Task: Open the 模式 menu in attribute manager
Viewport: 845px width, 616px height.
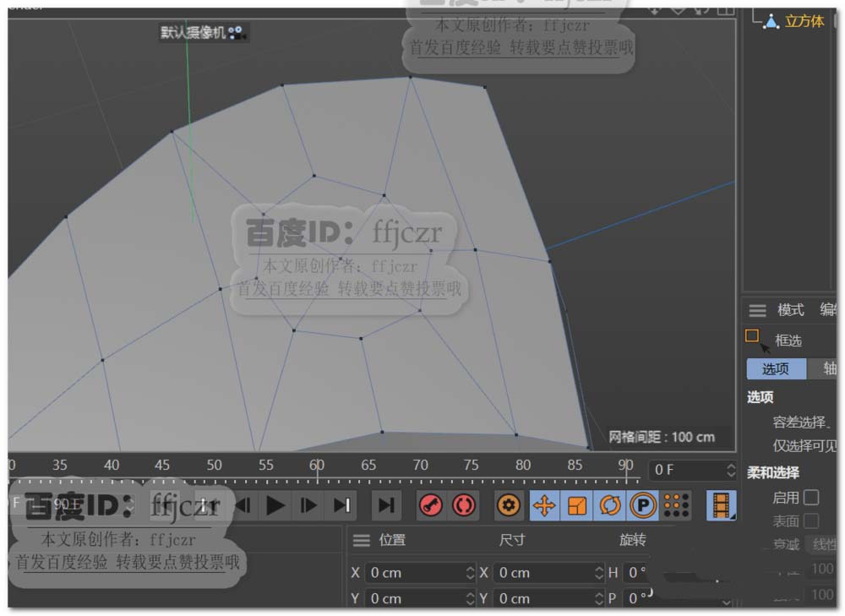Action: (791, 310)
